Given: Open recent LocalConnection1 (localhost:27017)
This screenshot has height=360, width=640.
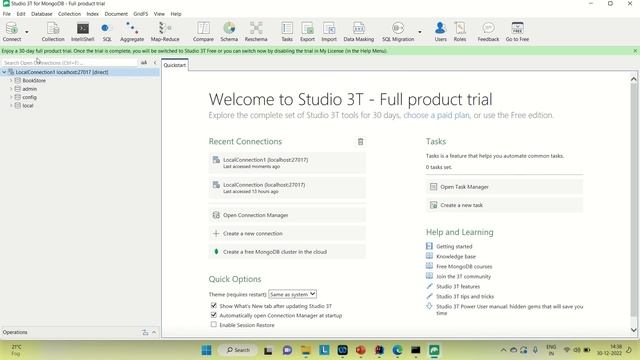Looking at the screenshot, I should pyautogui.click(x=287, y=162).
